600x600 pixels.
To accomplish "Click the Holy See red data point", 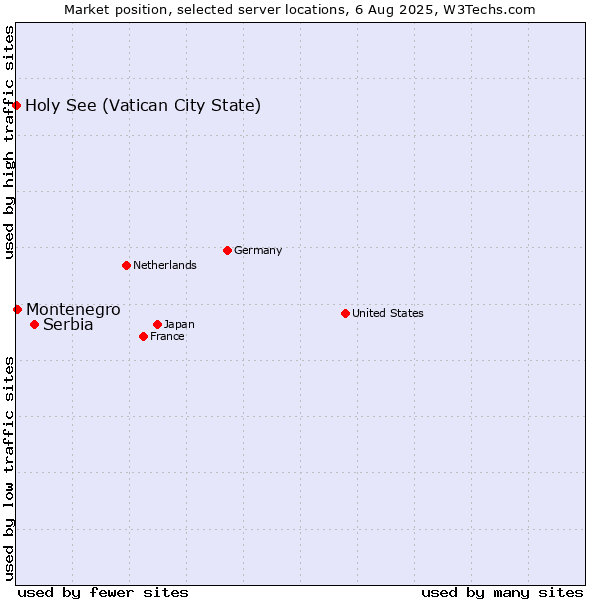I will 16,105.
